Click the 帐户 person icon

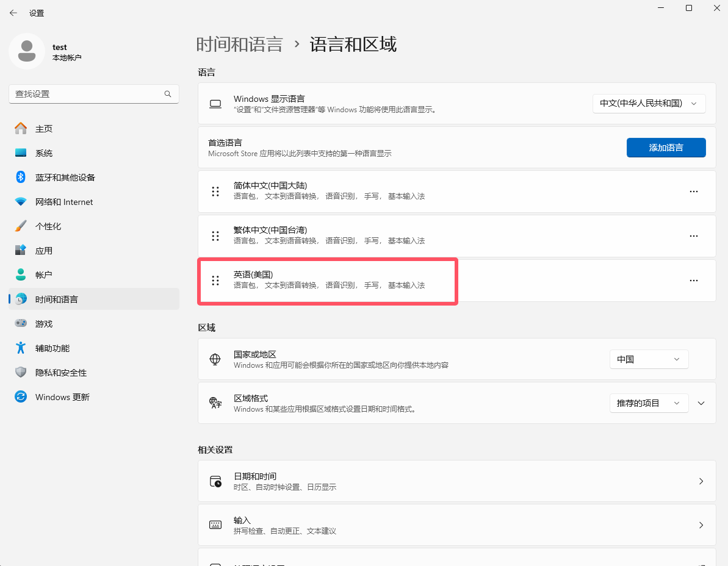[21, 274]
